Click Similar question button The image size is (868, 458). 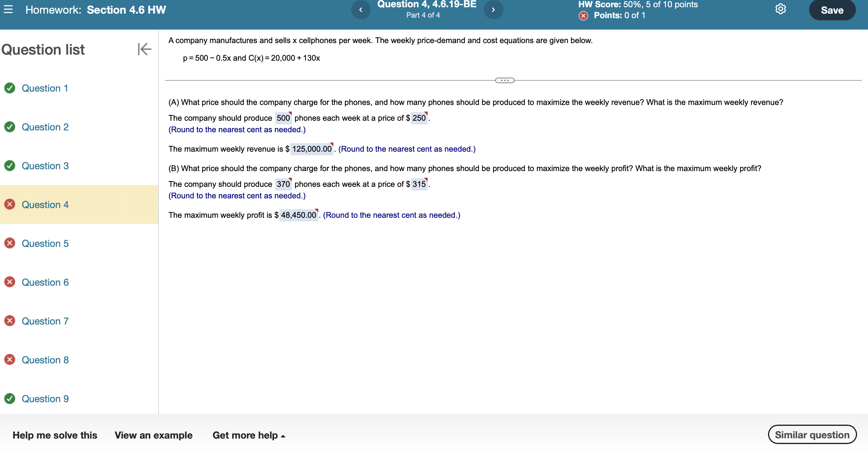[812, 435]
